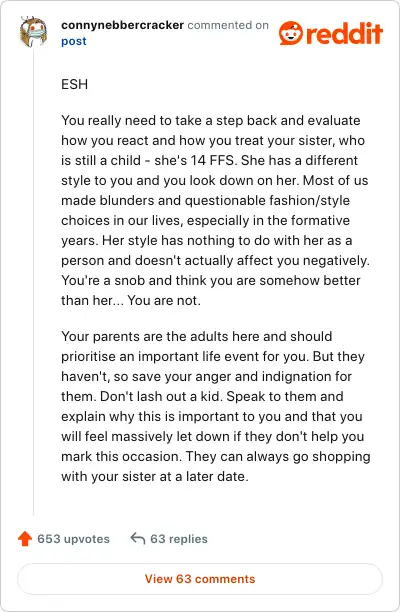Open the "63 replies" link

179,539
